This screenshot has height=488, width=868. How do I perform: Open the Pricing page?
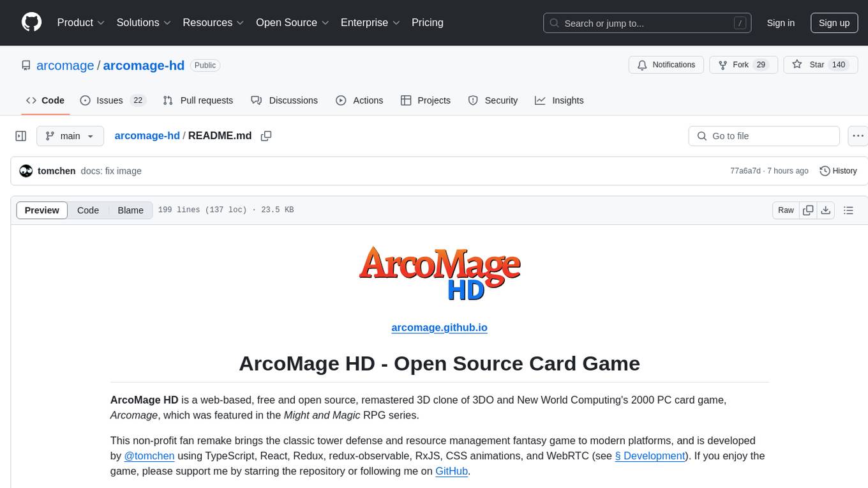point(428,22)
